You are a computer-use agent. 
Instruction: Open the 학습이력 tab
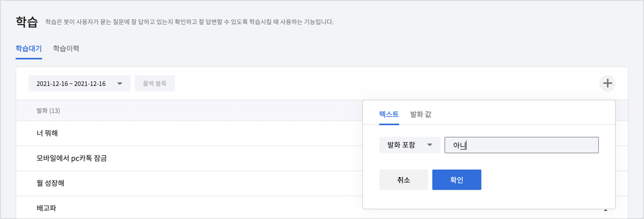coord(66,49)
